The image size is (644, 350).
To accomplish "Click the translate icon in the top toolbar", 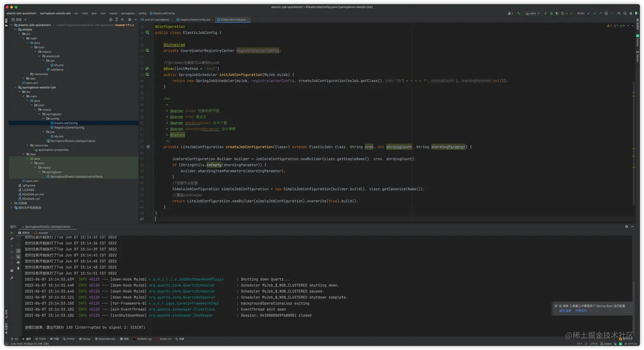I will 619,13.
